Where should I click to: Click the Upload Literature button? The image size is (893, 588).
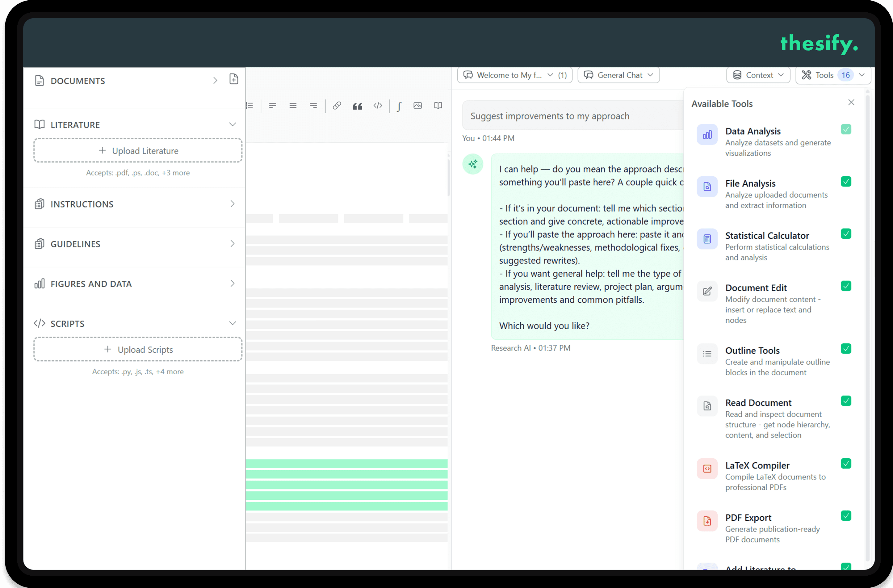point(138,150)
